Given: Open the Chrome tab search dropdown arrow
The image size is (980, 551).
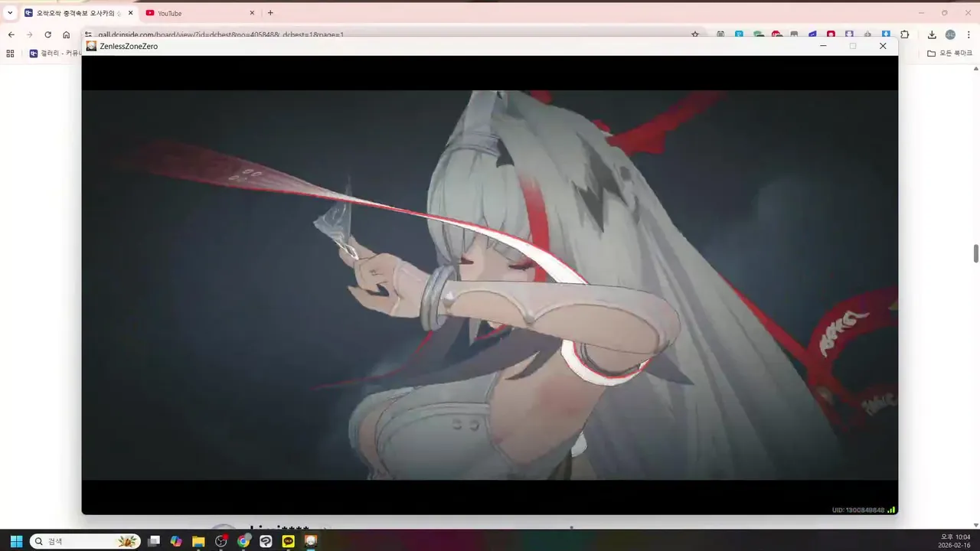Looking at the screenshot, I should [10, 13].
